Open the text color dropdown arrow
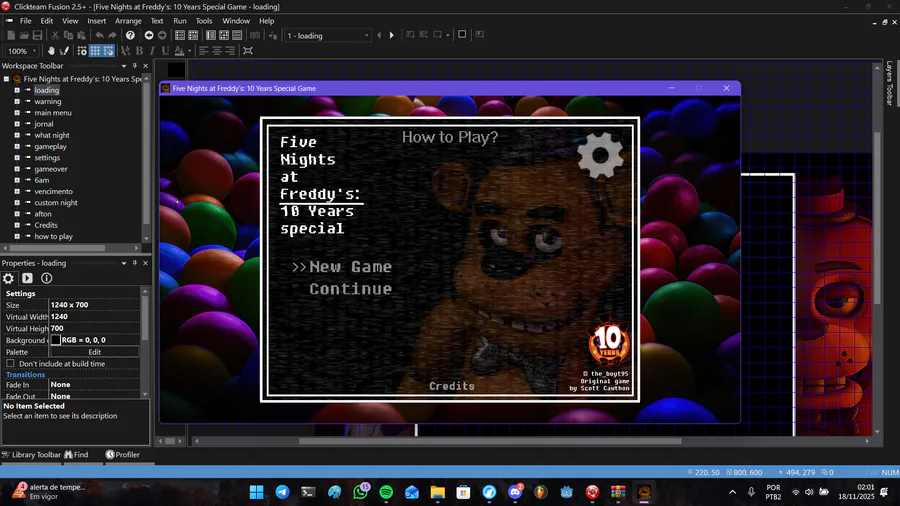The height and width of the screenshot is (506, 900). coord(189,51)
